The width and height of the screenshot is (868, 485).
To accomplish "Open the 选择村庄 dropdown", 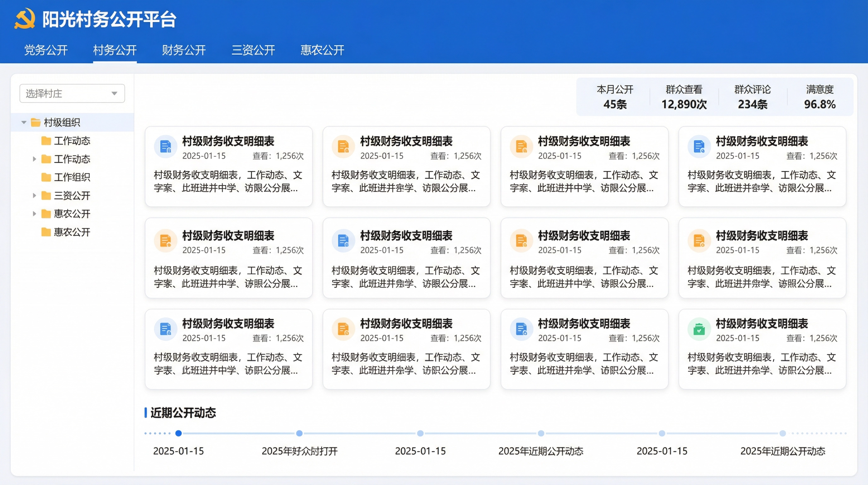I will click(x=72, y=93).
